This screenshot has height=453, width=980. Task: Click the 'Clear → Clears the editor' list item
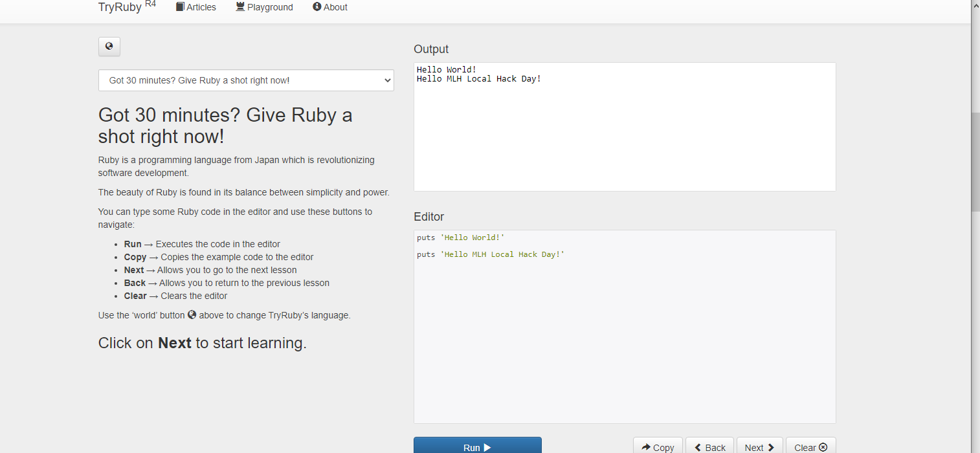(176, 296)
